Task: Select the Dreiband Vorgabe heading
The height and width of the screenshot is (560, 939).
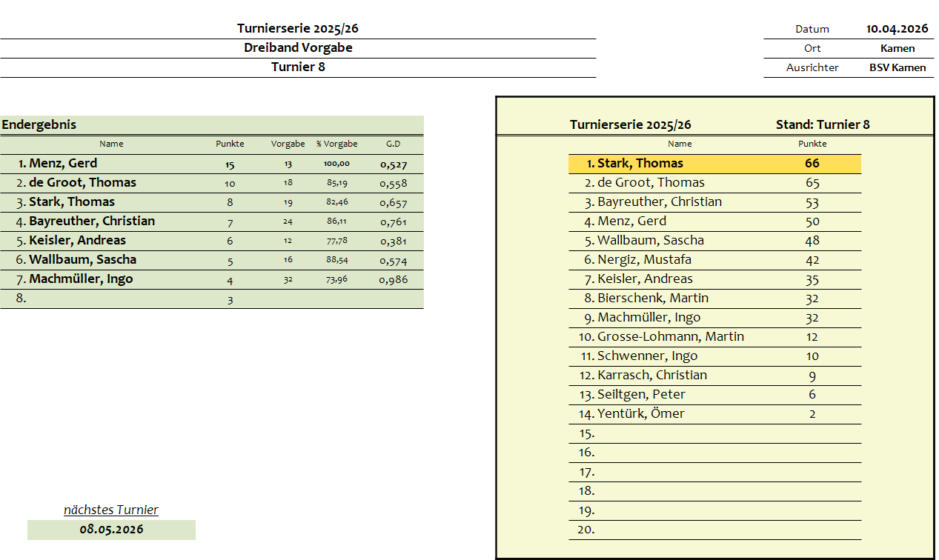Action: pos(298,47)
